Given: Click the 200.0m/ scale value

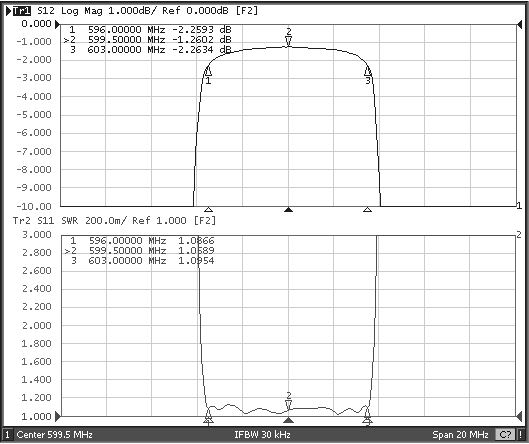Looking at the screenshot, I should coord(106,221).
